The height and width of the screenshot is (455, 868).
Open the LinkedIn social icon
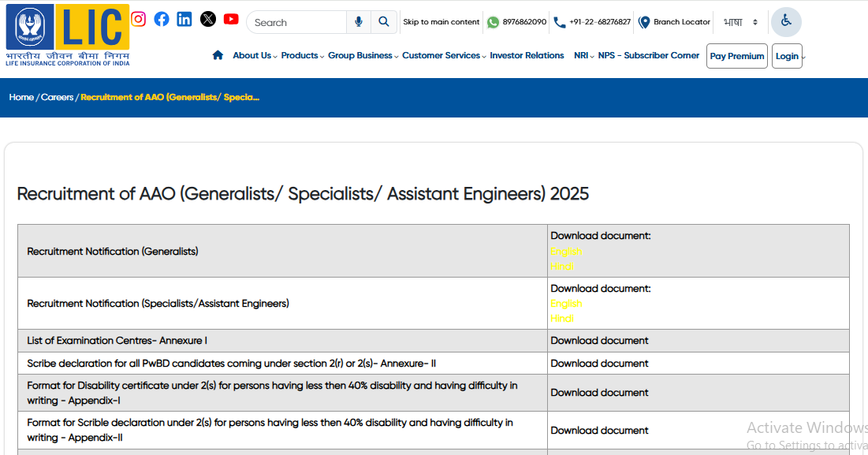(184, 19)
